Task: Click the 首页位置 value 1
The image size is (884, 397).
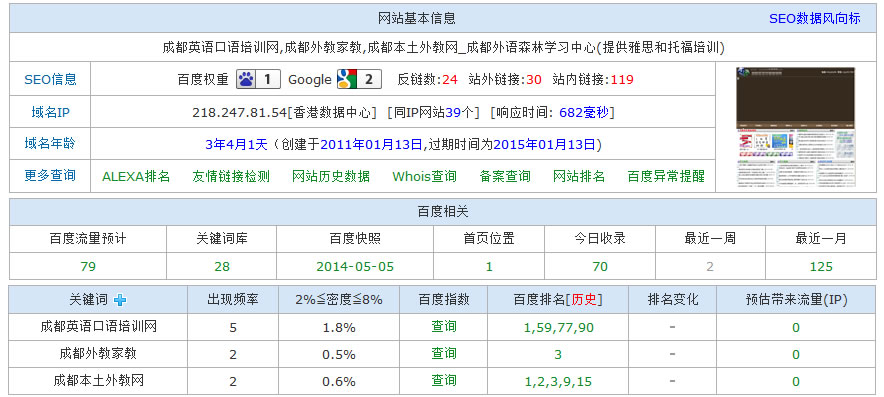Action: coord(489,267)
